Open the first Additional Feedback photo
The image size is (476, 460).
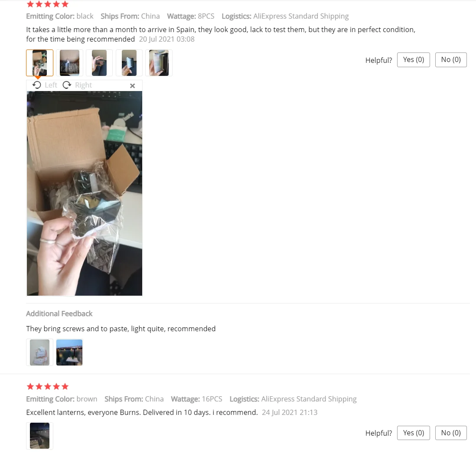coord(40,352)
